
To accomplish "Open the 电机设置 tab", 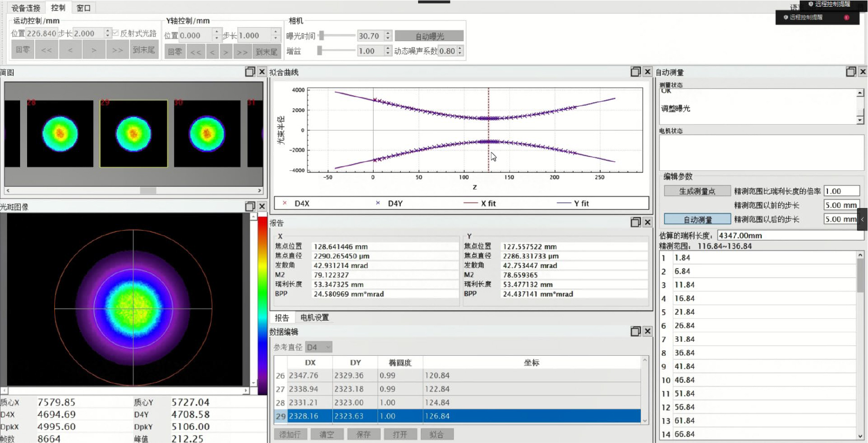I will tap(314, 318).
